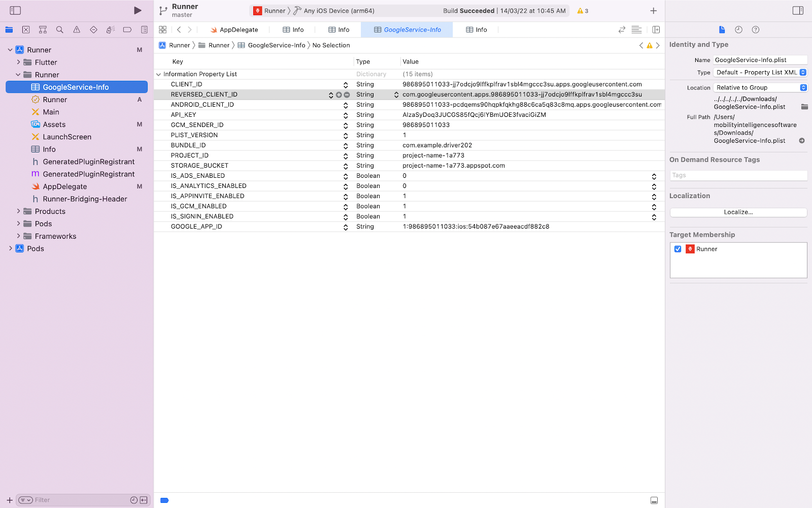Open the Issue navigator warning triangle
The image size is (812, 508).
pos(77,29)
